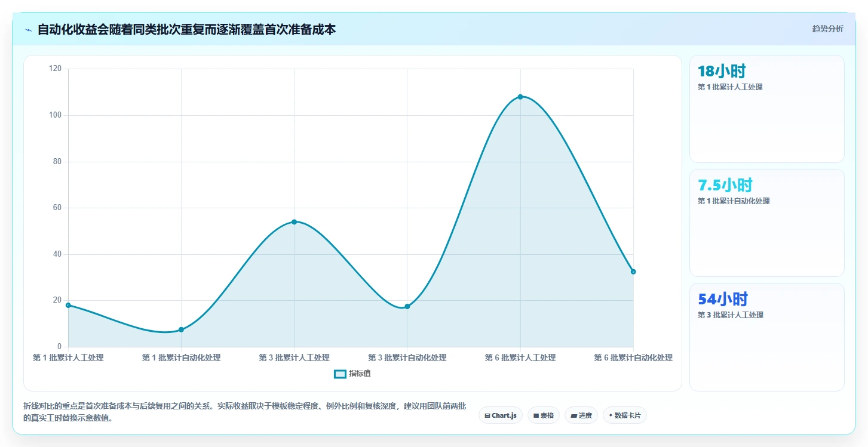This screenshot has height=447, width=868.
Task: Click x-axis label 第 1 批累计人工处理
Action: point(68,358)
